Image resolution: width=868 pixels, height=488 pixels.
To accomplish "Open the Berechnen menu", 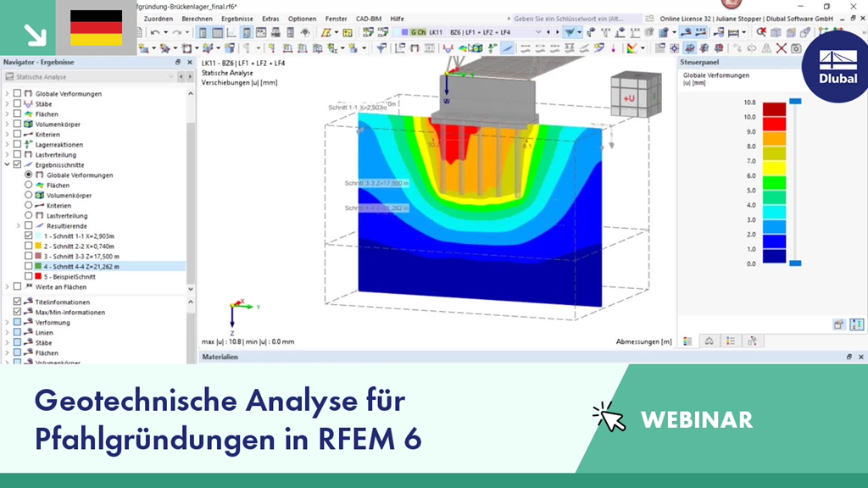I will 197,19.
